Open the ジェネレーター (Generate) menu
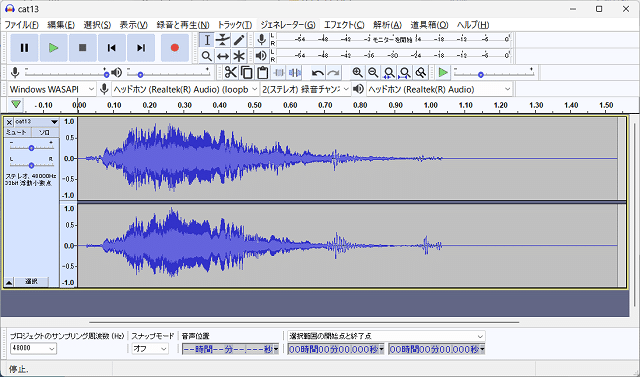Image resolution: width=640 pixels, height=377 pixels. point(288,24)
